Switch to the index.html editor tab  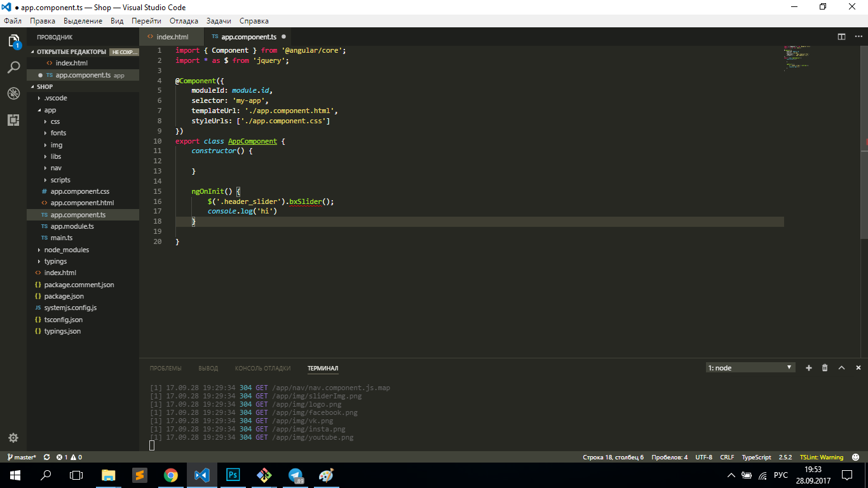click(172, 37)
